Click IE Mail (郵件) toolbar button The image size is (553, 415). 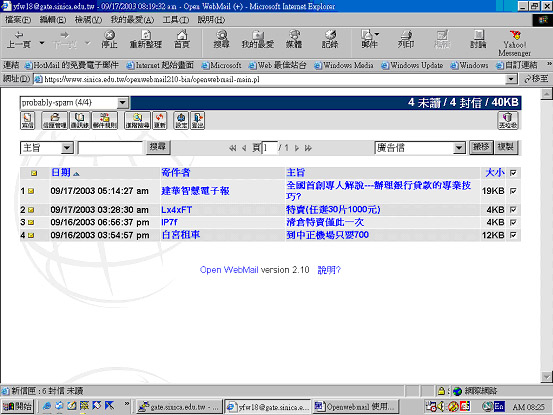point(369,40)
